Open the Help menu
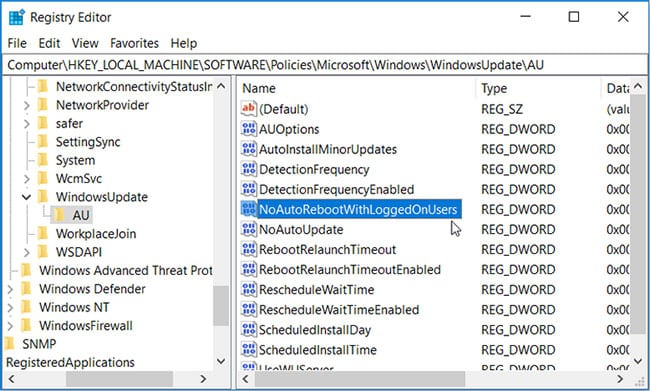Image resolution: width=650 pixels, height=391 pixels. (184, 43)
